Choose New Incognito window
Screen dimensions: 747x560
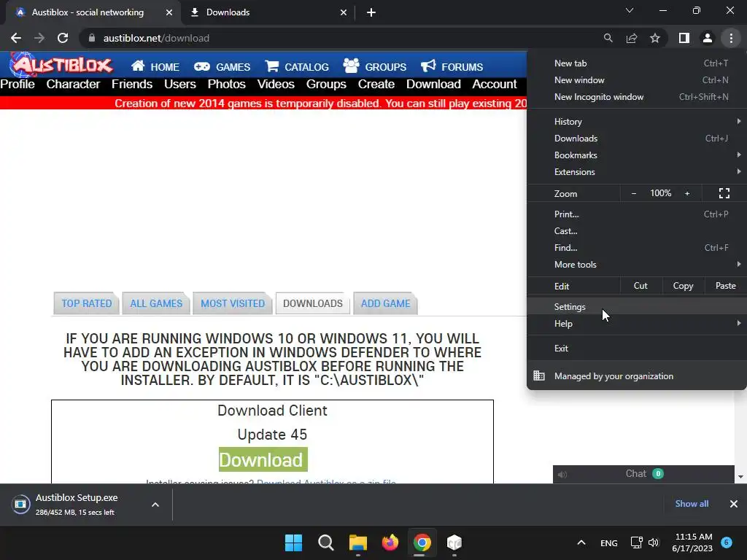(x=636, y=97)
